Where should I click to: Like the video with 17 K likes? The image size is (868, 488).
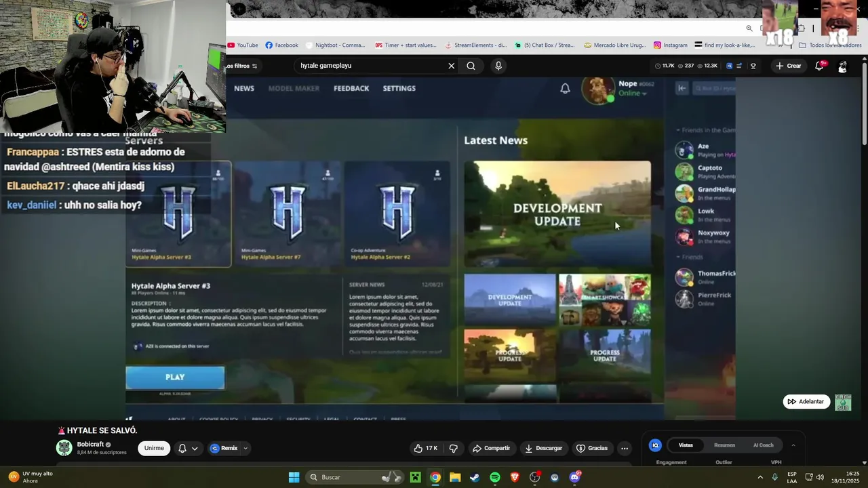point(427,448)
